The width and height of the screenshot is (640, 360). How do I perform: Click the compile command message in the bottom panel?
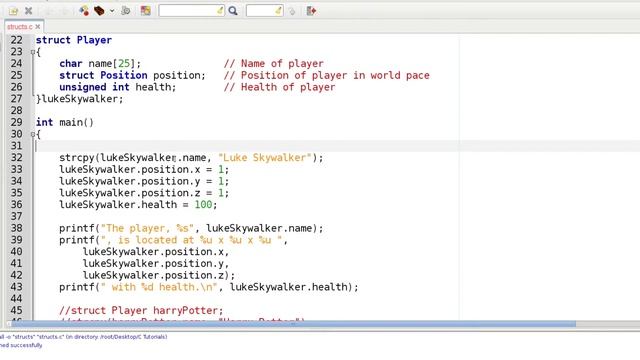[x=84, y=337]
